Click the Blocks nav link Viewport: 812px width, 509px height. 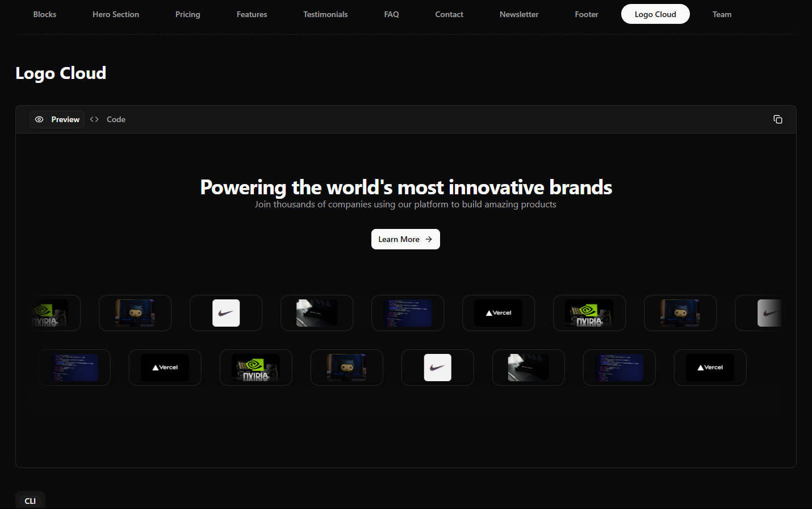tap(45, 14)
